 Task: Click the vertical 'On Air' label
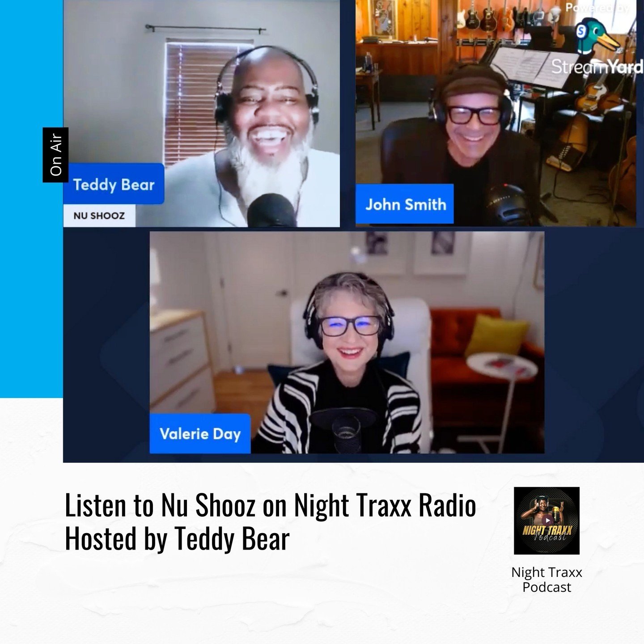pos(55,155)
